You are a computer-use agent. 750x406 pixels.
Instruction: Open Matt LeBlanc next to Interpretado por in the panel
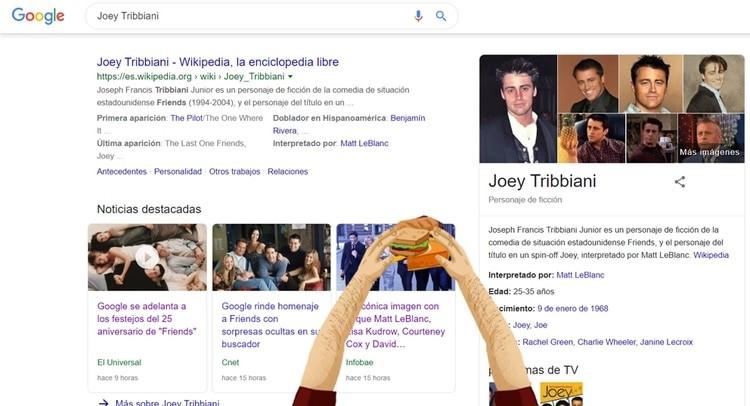pyautogui.click(x=580, y=275)
